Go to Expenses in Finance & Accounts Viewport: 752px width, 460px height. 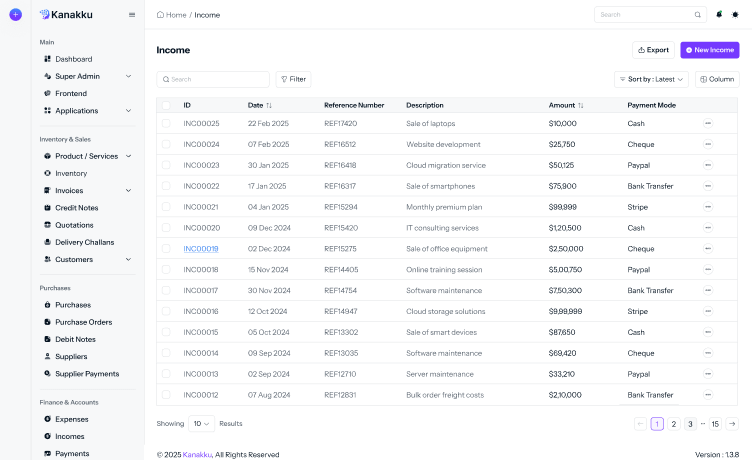coord(71,419)
